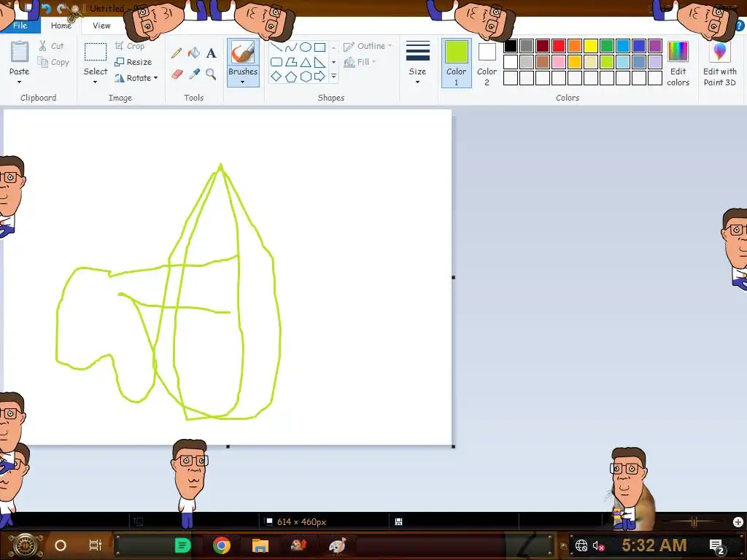Open File Explorer from the taskbar
The image size is (747, 560).
(x=260, y=545)
